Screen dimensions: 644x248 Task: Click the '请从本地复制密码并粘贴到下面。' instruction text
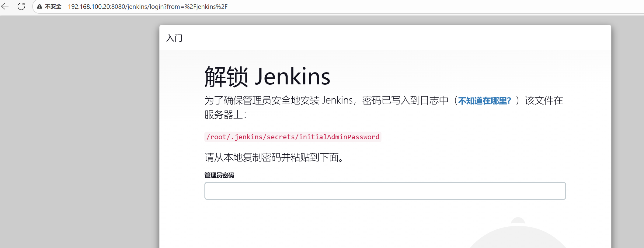[275, 158]
